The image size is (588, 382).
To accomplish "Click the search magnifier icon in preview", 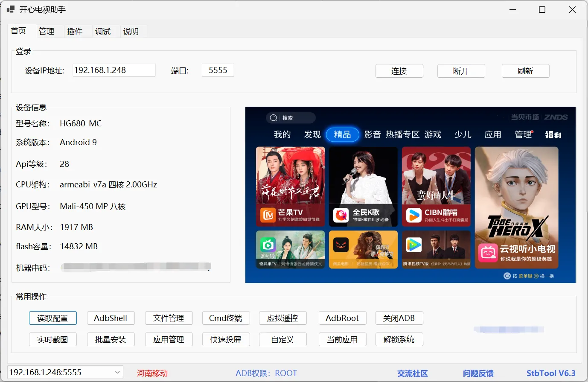I will click(274, 118).
